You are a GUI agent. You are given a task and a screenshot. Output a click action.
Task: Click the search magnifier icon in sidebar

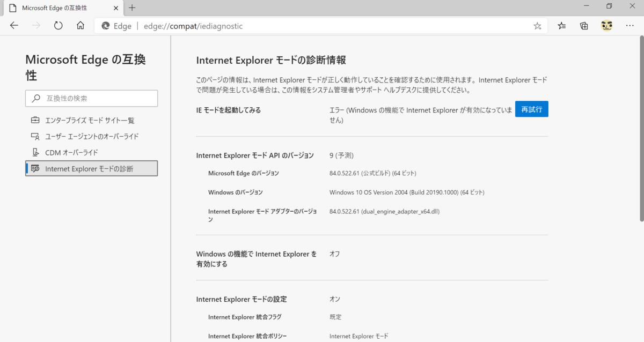click(36, 99)
